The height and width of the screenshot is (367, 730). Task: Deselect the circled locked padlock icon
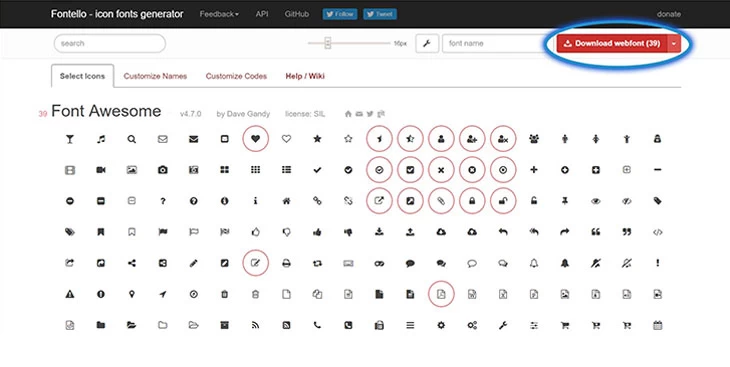[x=472, y=201]
